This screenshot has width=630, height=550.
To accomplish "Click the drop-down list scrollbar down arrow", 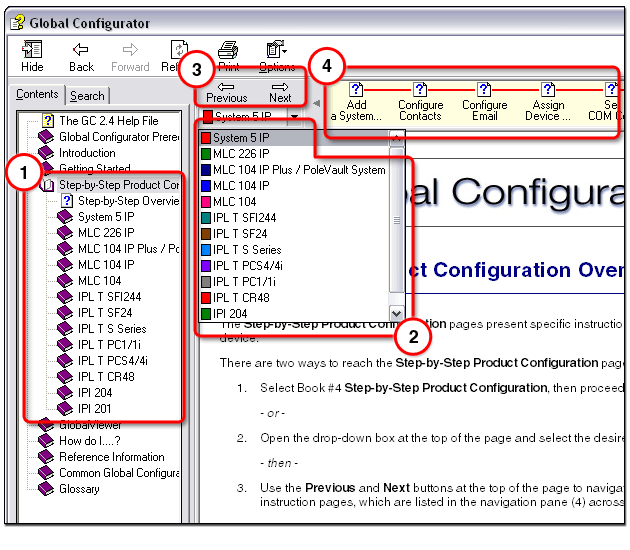I will (x=396, y=313).
